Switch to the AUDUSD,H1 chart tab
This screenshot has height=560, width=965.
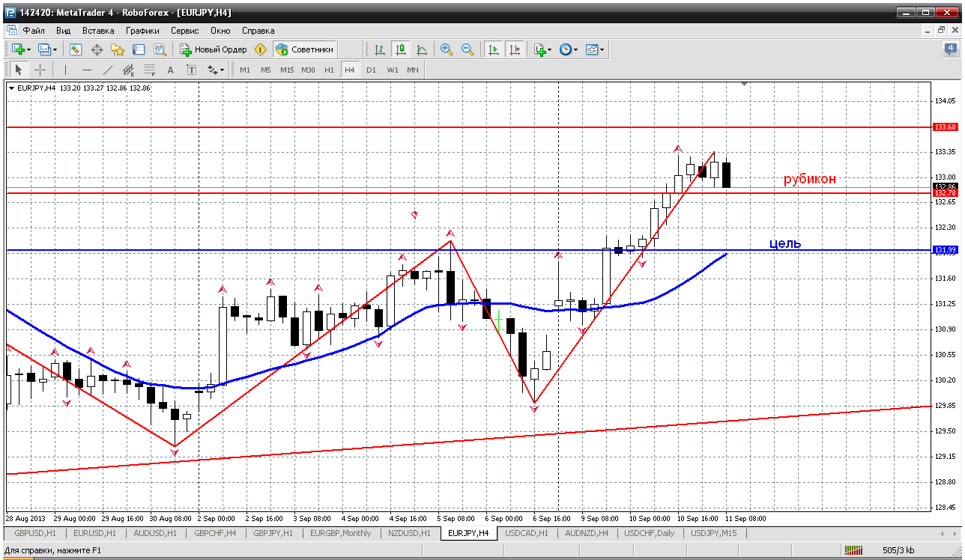155,533
